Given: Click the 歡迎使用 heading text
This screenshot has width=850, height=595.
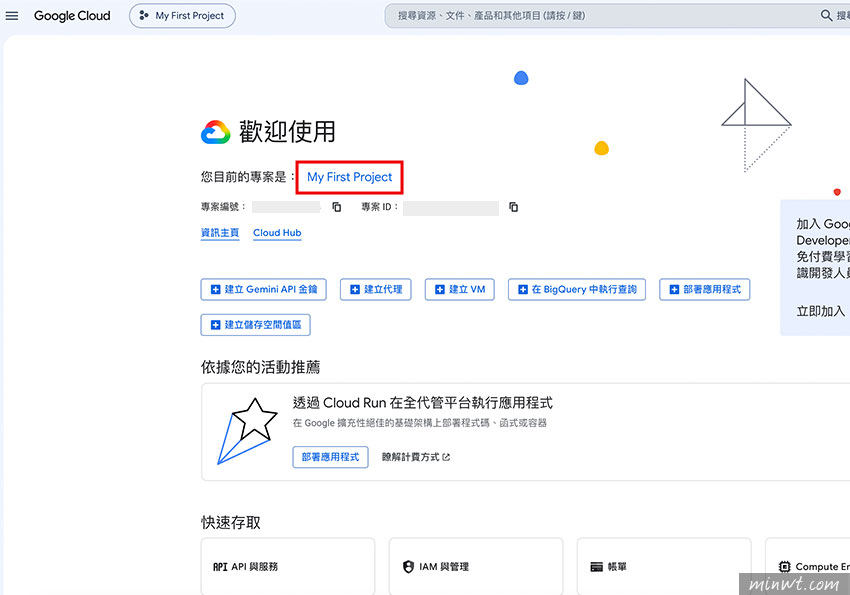Looking at the screenshot, I should [287, 132].
